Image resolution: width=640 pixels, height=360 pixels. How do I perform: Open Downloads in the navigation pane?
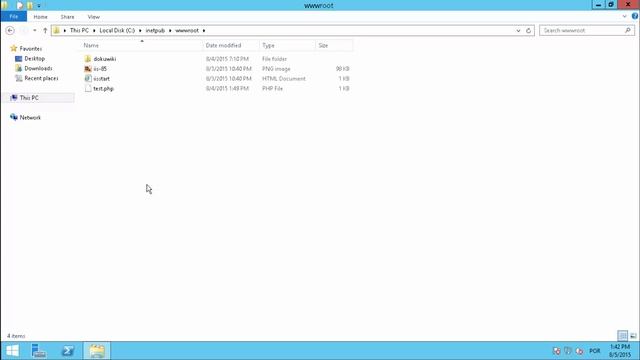(x=38, y=68)
